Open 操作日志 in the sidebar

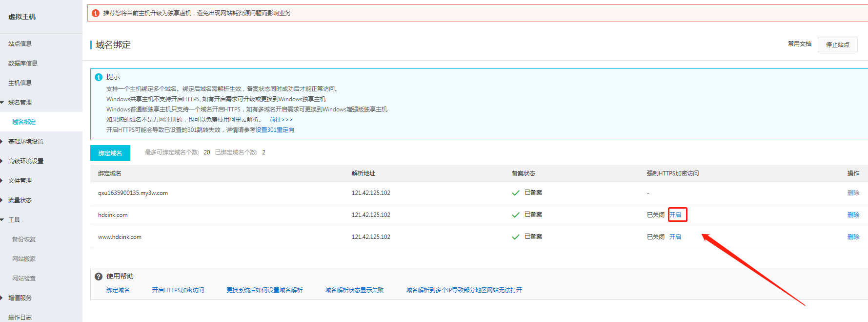coord(20,318)
